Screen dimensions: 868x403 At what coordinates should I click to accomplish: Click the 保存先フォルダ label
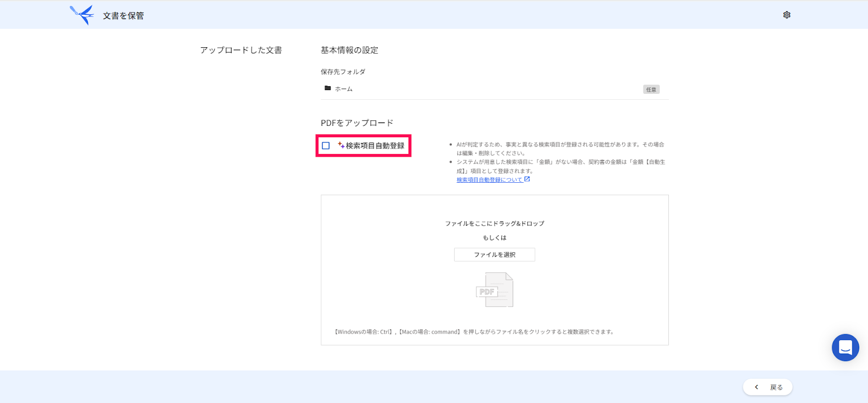(343, 72)
